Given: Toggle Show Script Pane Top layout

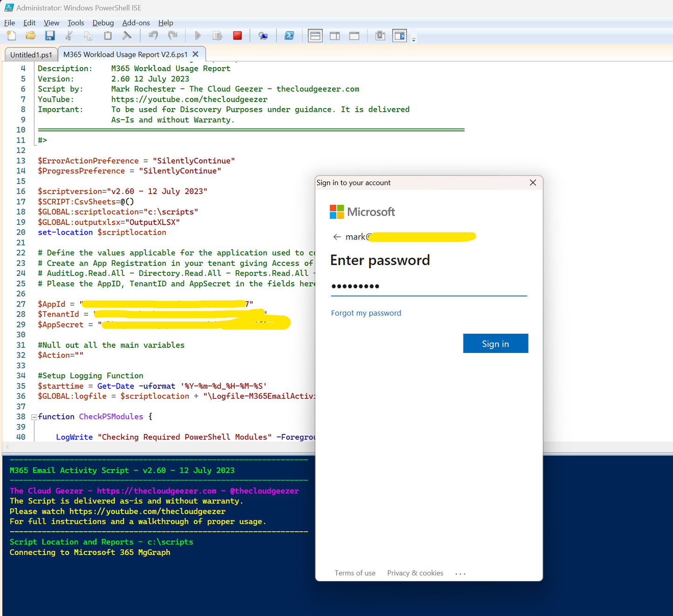Looking at the screenshot, I should click(x=315, y=35).
